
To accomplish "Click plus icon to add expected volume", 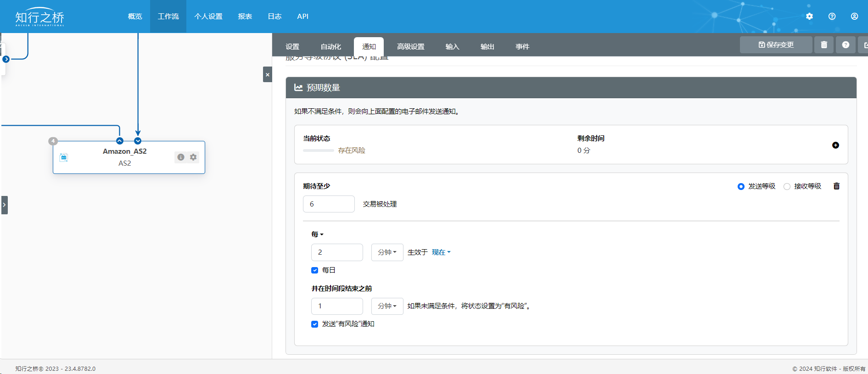I will point(835,145).
